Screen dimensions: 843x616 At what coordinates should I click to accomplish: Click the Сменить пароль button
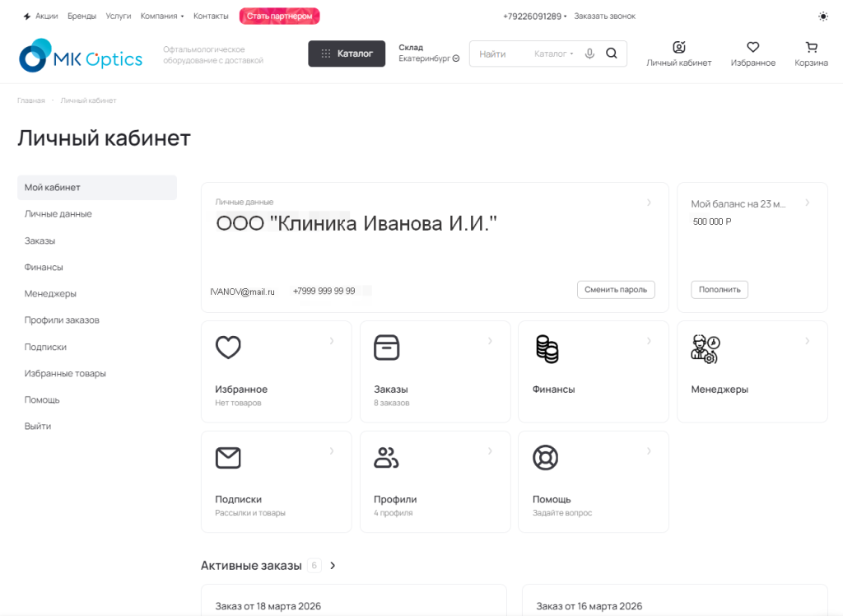click(x=616, y=289)
